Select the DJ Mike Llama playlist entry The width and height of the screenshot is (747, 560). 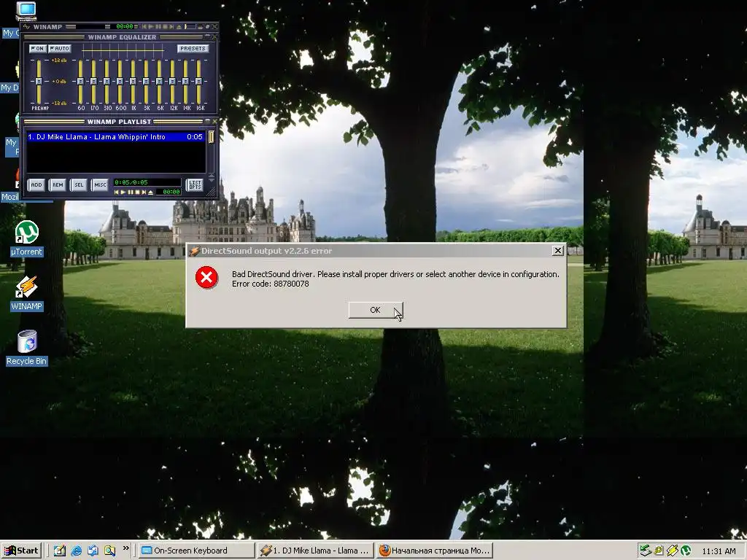tap(115, 136)
